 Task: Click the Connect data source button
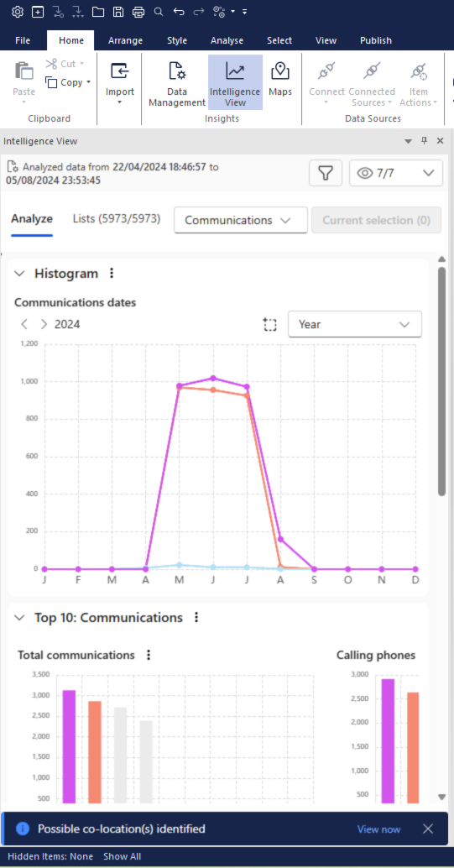coord(326,83)
